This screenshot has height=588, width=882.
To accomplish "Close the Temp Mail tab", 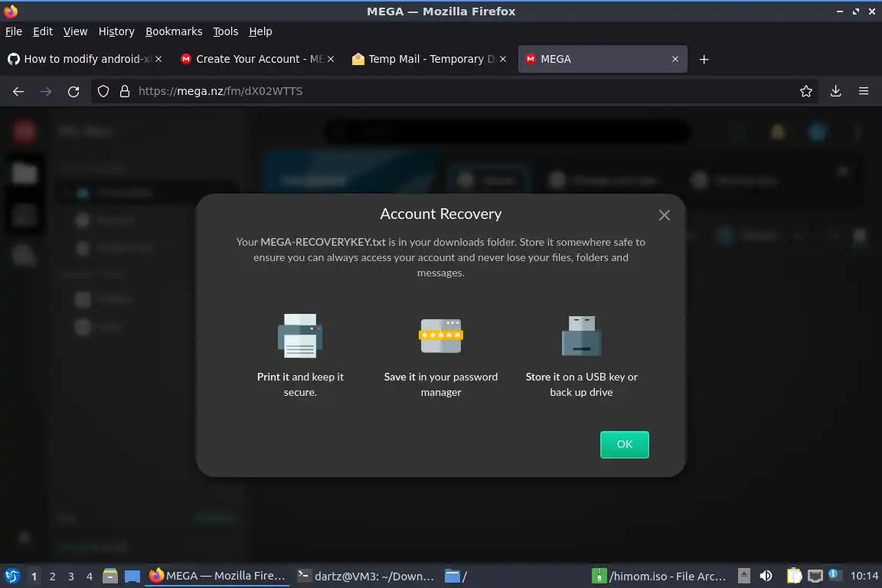I will 503,59.
